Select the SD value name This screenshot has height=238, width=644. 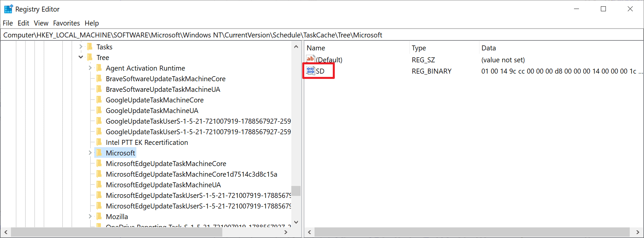tap(320, 71)
